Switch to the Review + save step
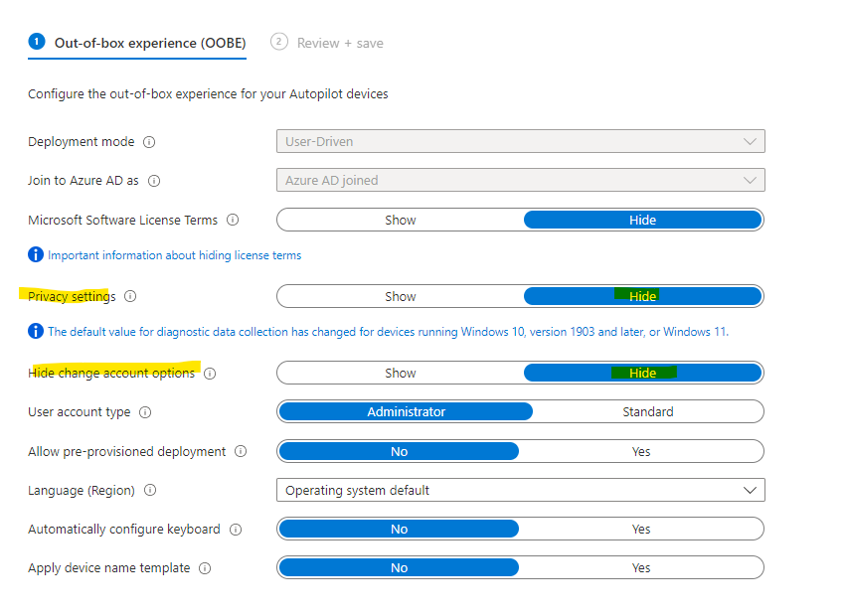This screenshot has width=846, height=616. click(326, 43)
